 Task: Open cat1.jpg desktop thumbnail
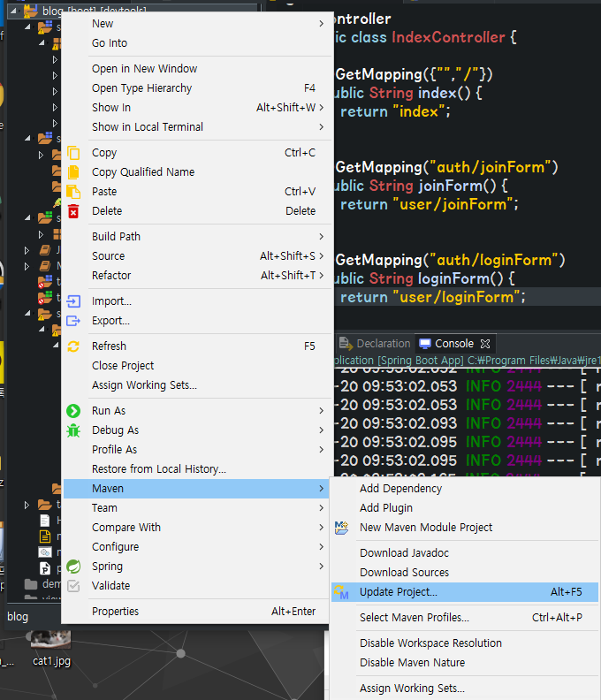tap(51, 639)
